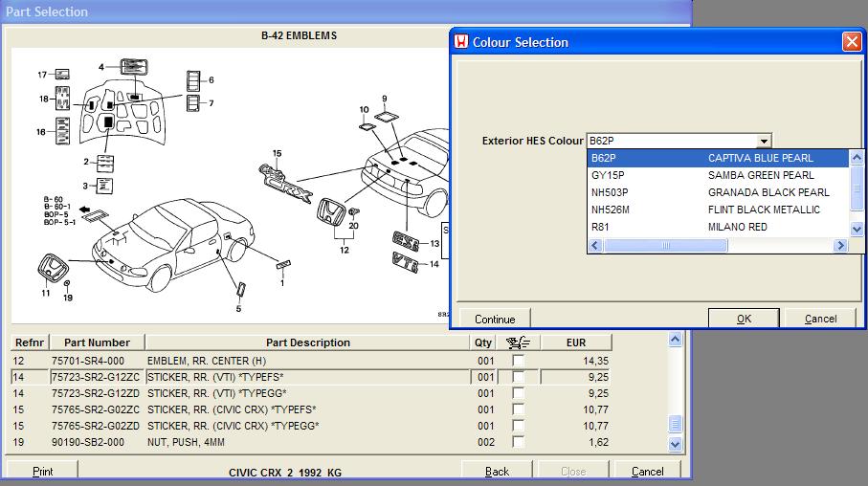Confirm the colour with OK button

(744, 319)
